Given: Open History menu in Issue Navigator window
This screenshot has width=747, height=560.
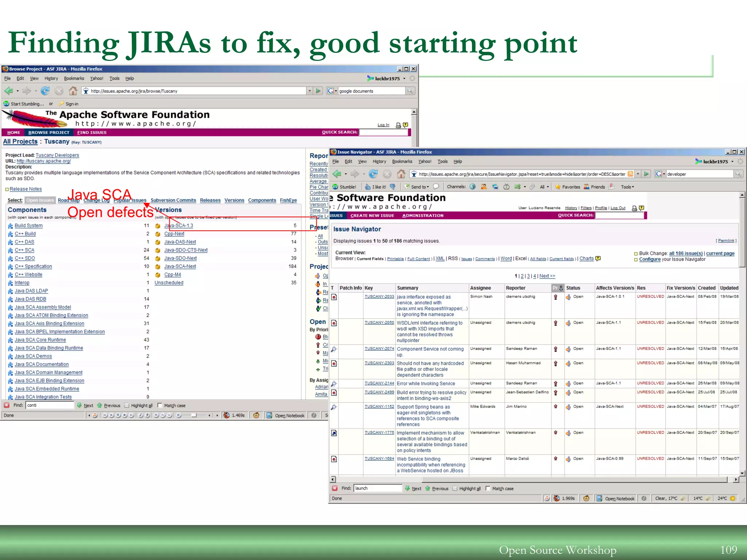Looking at the screenshot, I should [x=379, y=162].
